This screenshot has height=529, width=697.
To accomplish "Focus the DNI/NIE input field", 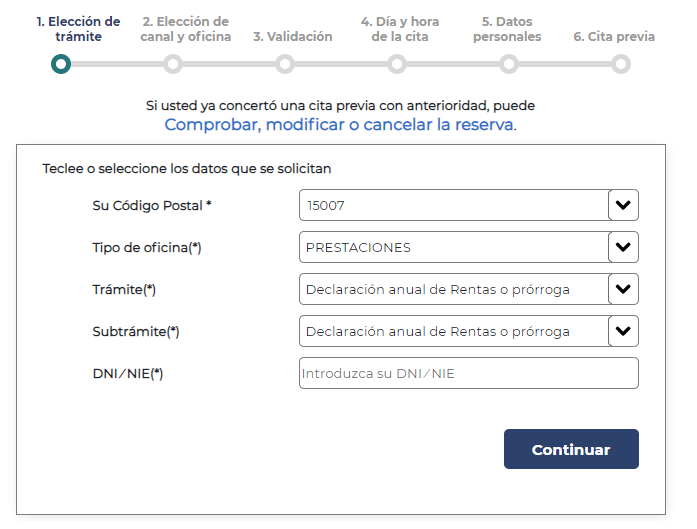I will tap(469, 373).
